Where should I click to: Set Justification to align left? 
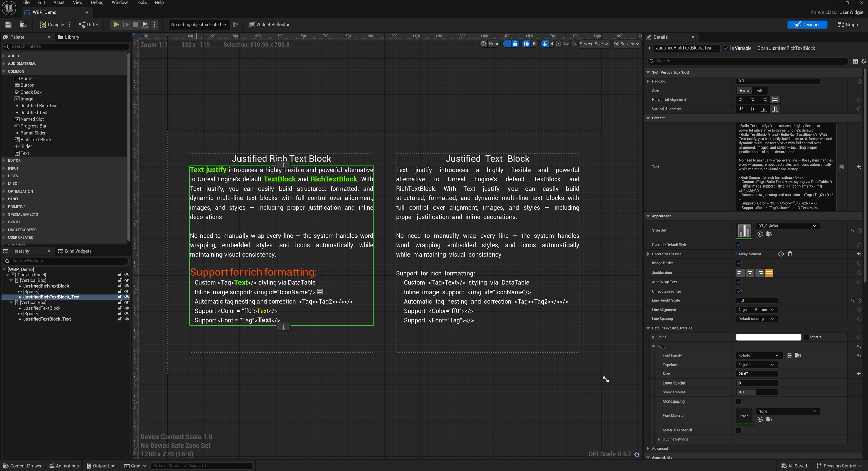pyautogui.click(x=740, y=273)
